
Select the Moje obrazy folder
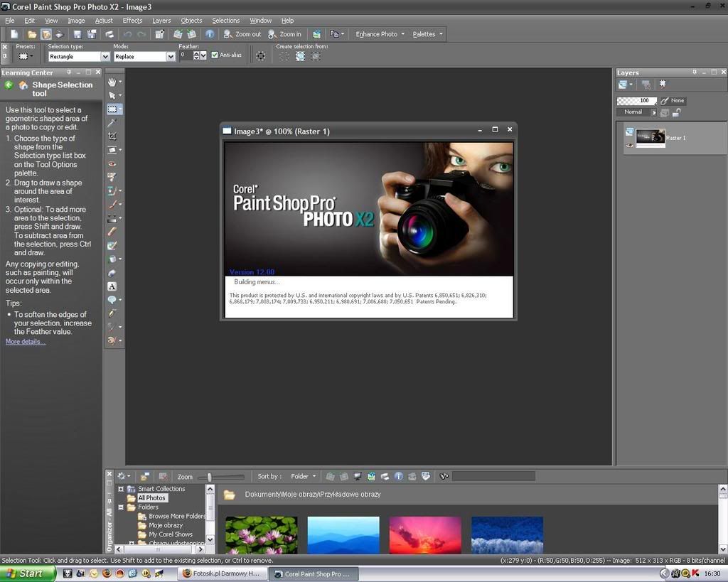[x=165, y=525]
